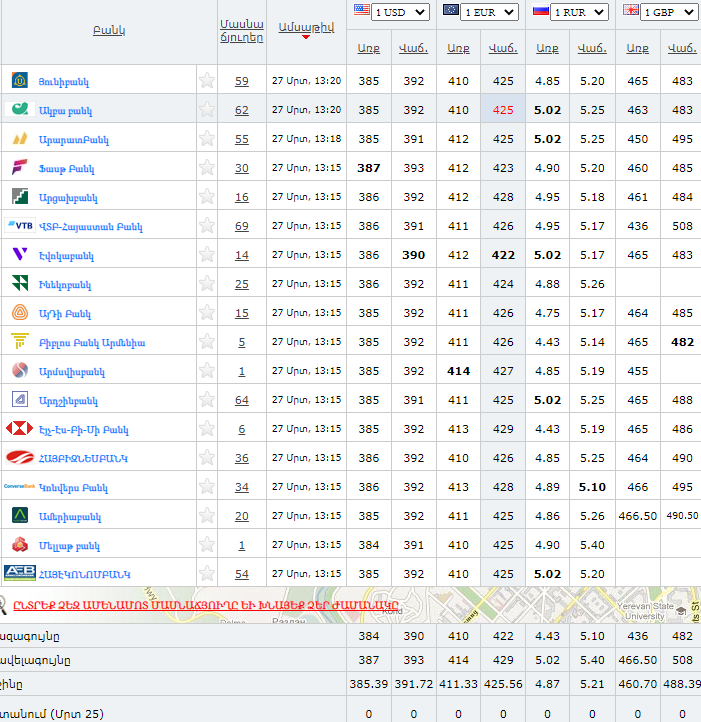Click average USD buy value 385.39
This screenshot has width=701, height=722.
coord(368,684)
